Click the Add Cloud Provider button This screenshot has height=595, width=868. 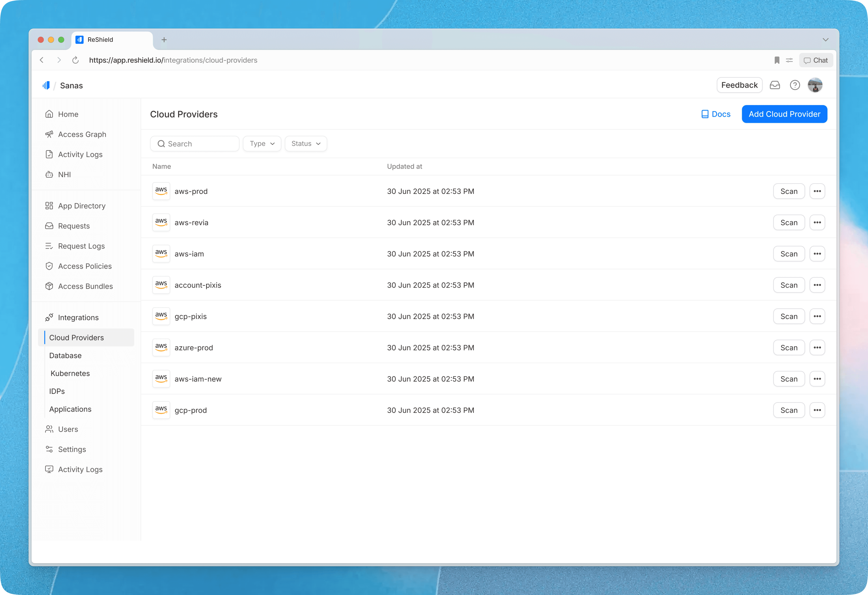[x=784, y=114]
